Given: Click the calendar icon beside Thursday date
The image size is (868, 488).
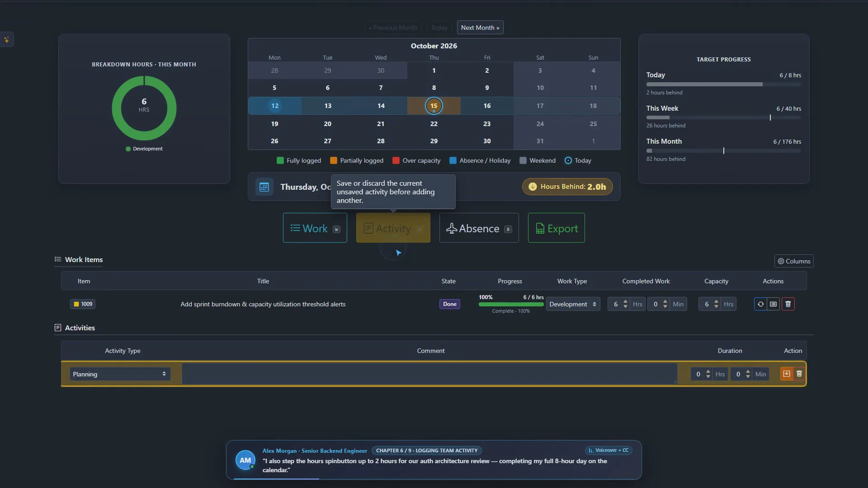Looking at the screenshot, I should (x=264, y=187).
